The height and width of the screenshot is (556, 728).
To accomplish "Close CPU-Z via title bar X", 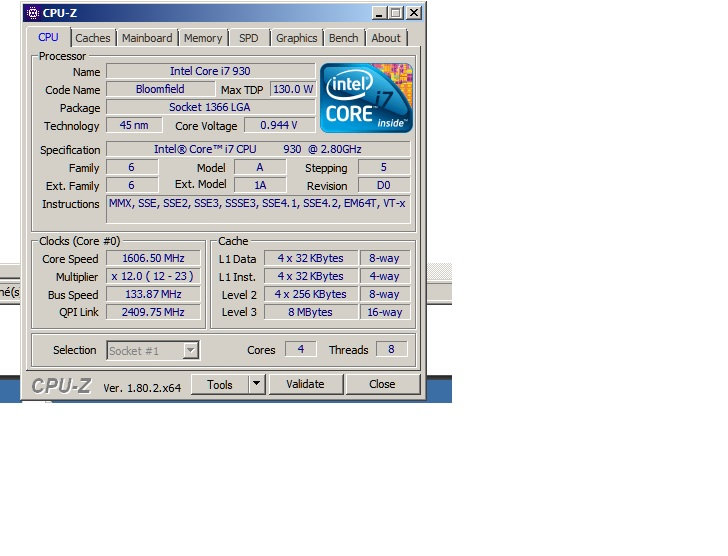I will (x=414, y=13).
